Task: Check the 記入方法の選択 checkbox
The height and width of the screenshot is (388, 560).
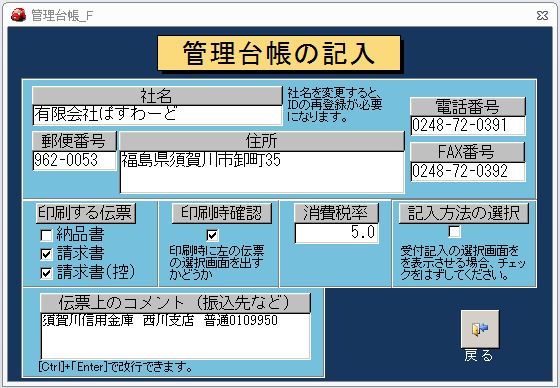Action: point(454,232)
